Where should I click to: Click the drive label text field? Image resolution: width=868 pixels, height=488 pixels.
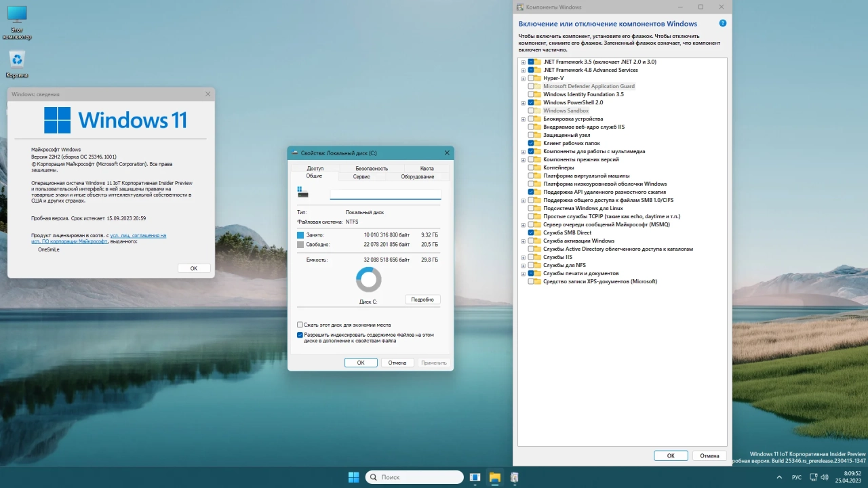pos(385,194)
